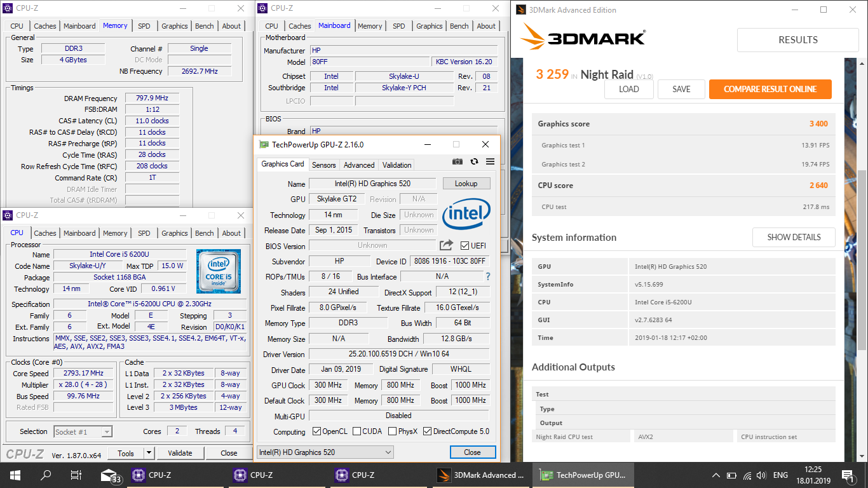This screenshot has height=488, width=868.
Task: Click 3DMark vertical scrollbar
Action: coord(862,260)
